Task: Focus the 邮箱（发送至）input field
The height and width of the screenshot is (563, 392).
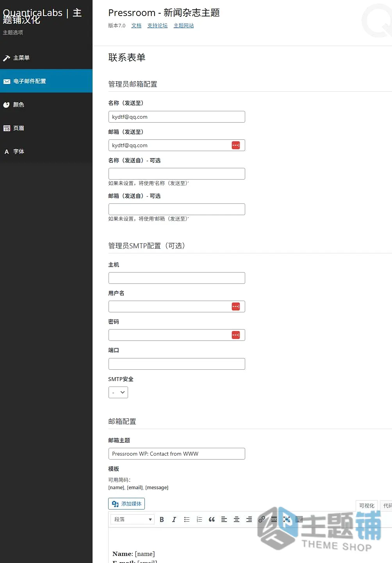Action: tap(176, 145)
